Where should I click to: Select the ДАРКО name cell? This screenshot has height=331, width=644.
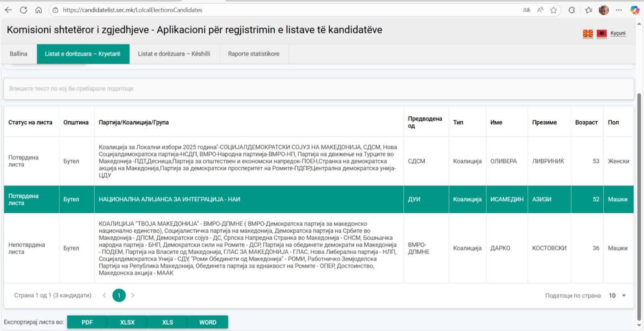[507, 248]
